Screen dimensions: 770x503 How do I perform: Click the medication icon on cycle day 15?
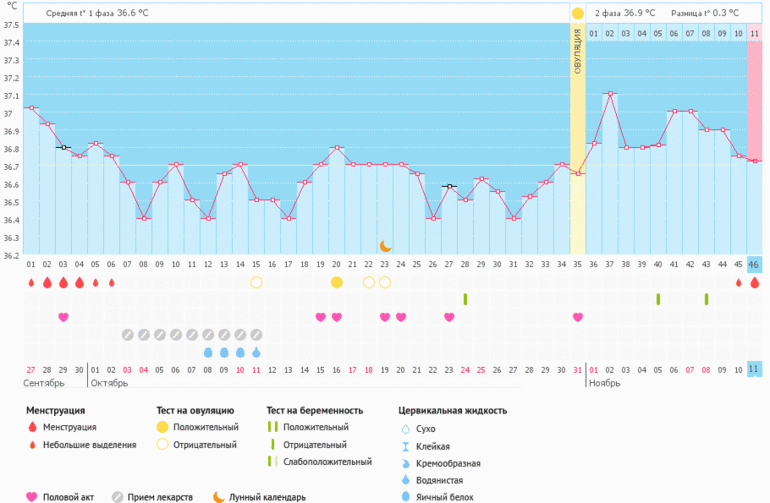tap(256, 335)
